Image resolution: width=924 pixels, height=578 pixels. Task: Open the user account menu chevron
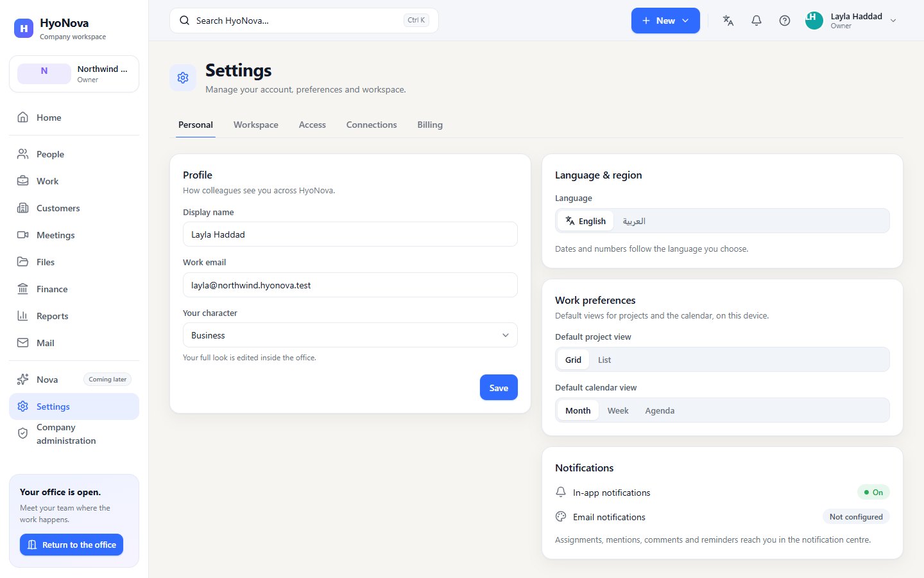[x=893, y=21]
